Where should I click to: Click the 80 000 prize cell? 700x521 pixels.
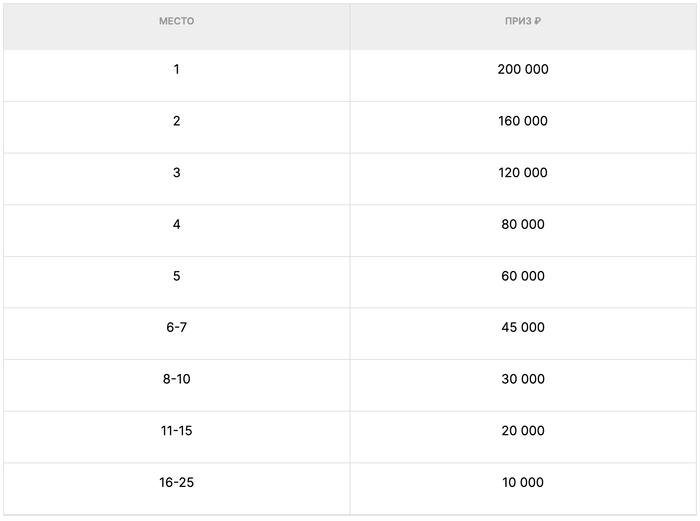click(523, 225)
